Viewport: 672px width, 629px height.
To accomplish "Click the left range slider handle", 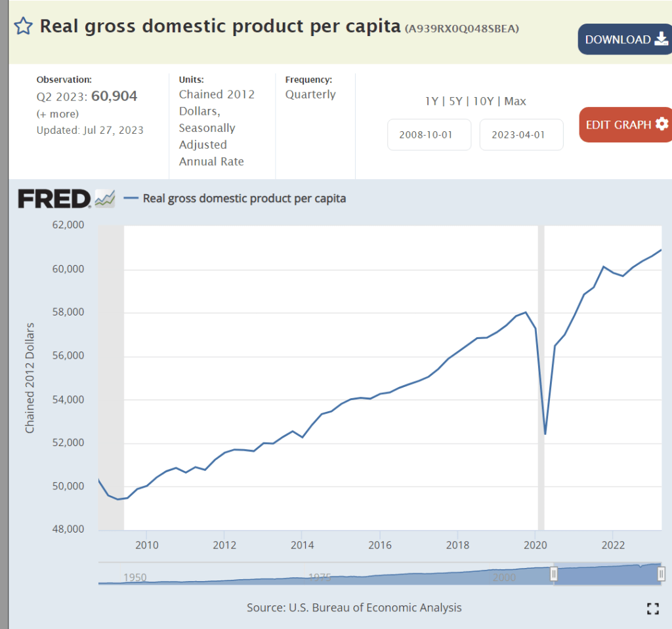I will [x=553, y=574].
